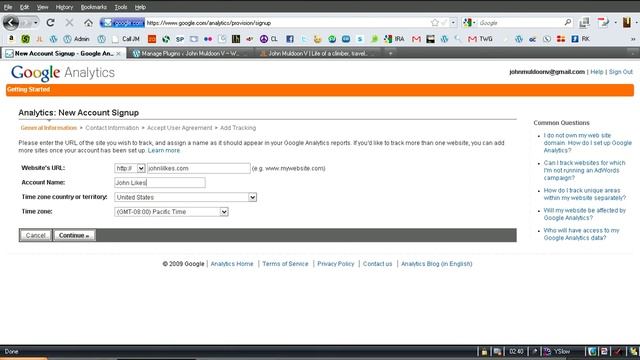This screenshot has height=360, width=640.
Task: Open the Twitter bookmark icon
Action: point(304,39)
